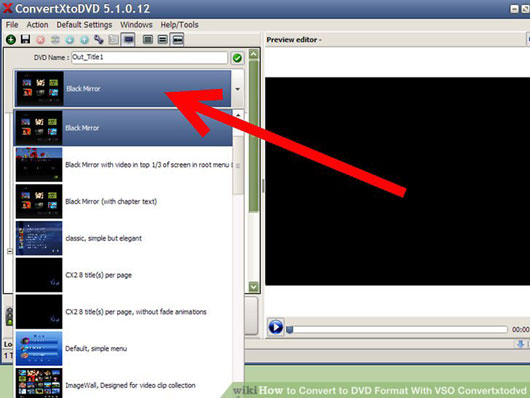Viewport: 530px width, 398px height.
Task: Choose CX2 8 titles without fade animations
Action: pos(123,312)
